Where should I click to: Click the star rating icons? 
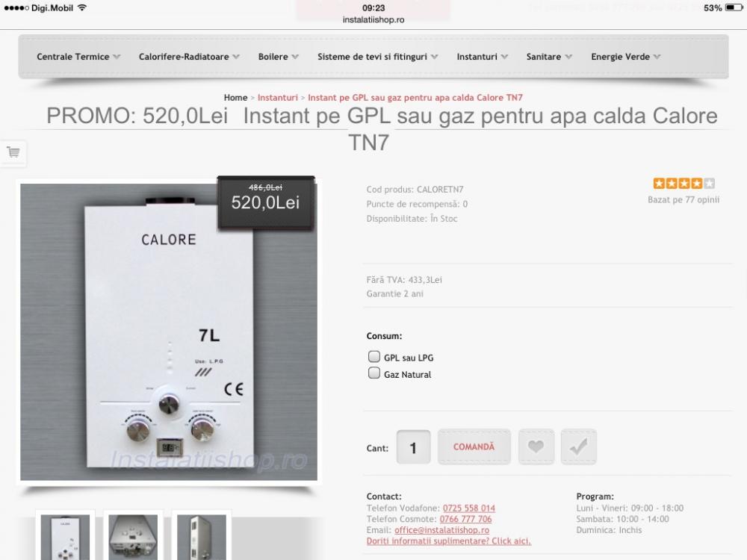click(684, 184)
